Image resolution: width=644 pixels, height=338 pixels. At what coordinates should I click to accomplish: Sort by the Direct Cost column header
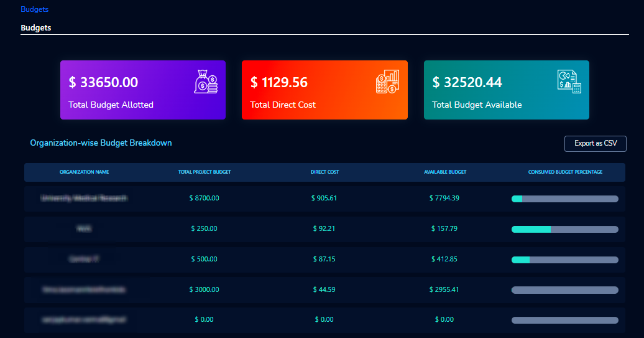pos(324,172)
